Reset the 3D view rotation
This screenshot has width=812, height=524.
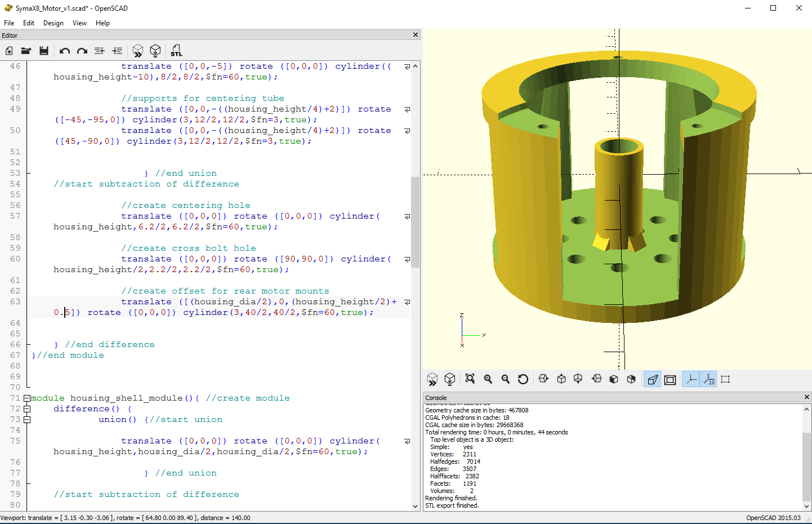(x=523, y=379)
